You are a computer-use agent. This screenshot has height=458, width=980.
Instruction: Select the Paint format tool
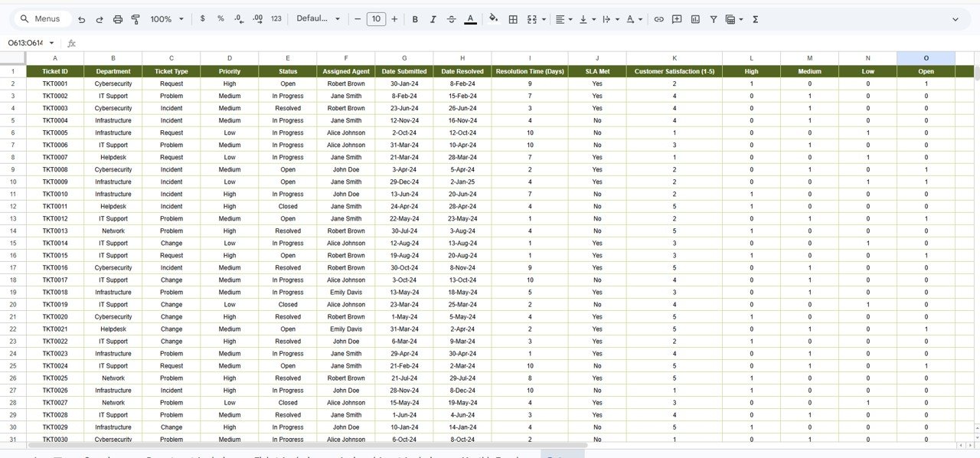point(136,18)
